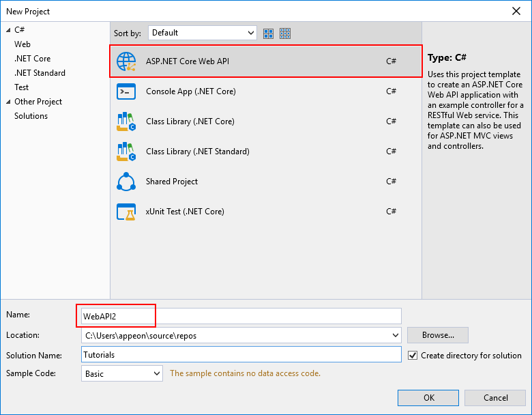Open the Sample Code dropdown
Image resolution: width=532 pixels, height=415 pixels.
coord(157,373)
